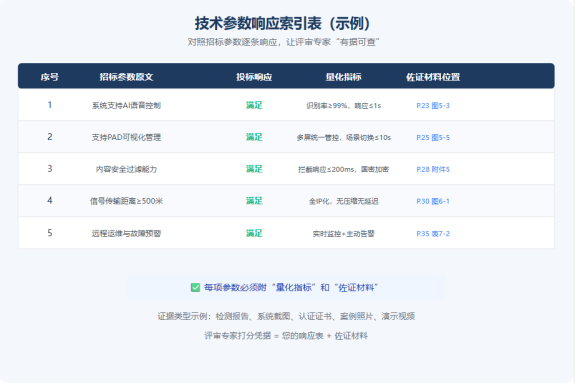Open link P.30 图6-1
This screenshot has width=576, height=383.
433,201
